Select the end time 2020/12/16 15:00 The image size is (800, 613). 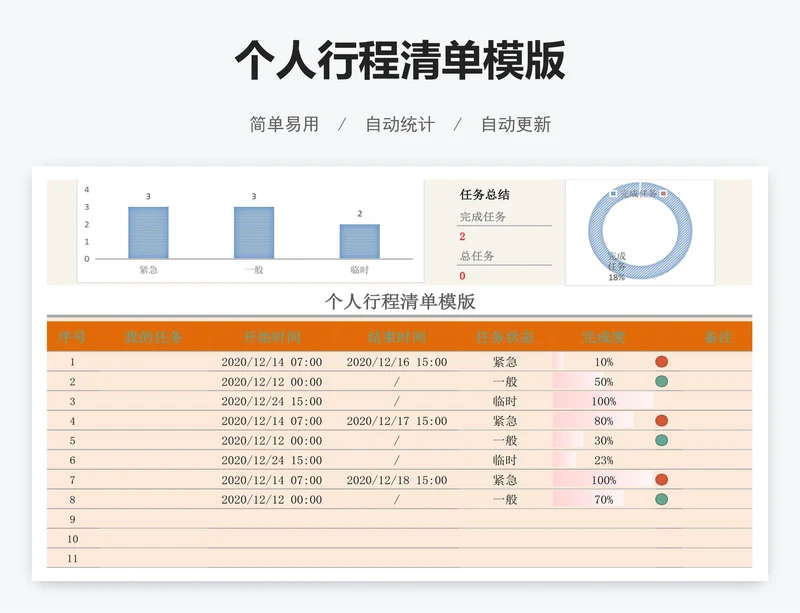(397, 362)
